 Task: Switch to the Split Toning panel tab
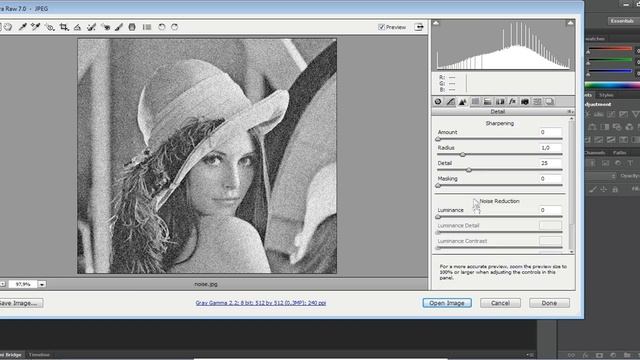click(x=488, y=102)
